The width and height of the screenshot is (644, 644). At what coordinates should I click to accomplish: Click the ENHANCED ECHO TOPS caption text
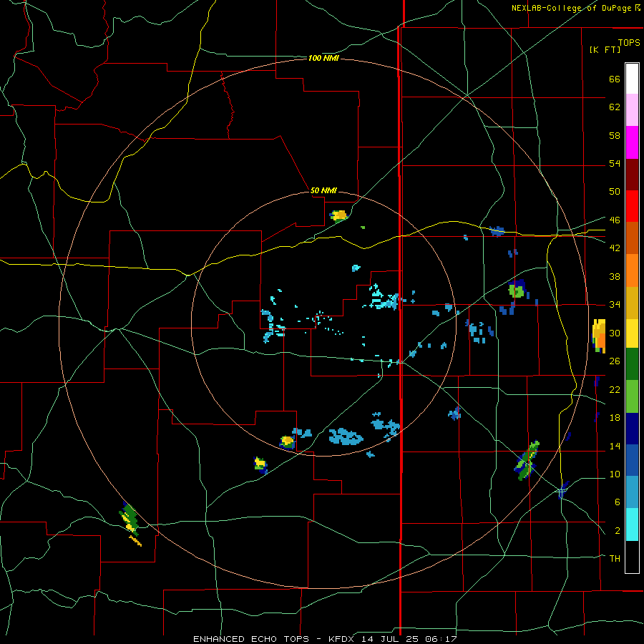pos(255,639)
